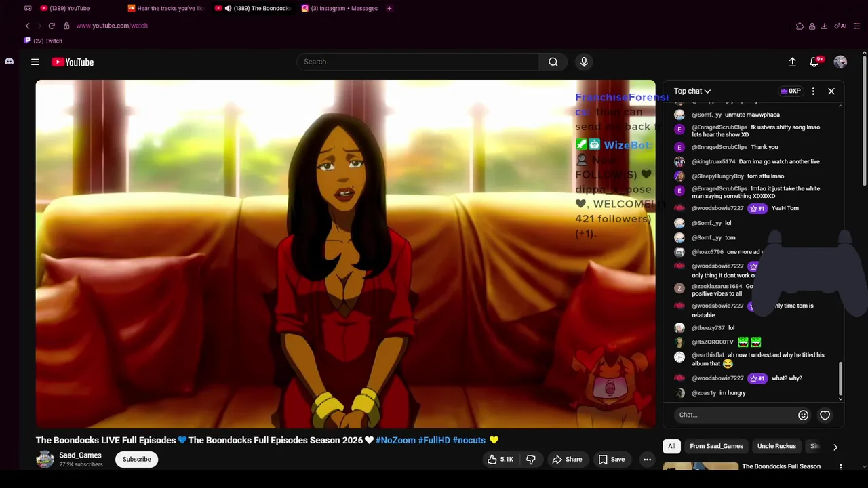Open the account avatar menu
The height and width of the screenshot is (488, 868).
[840, 62]
